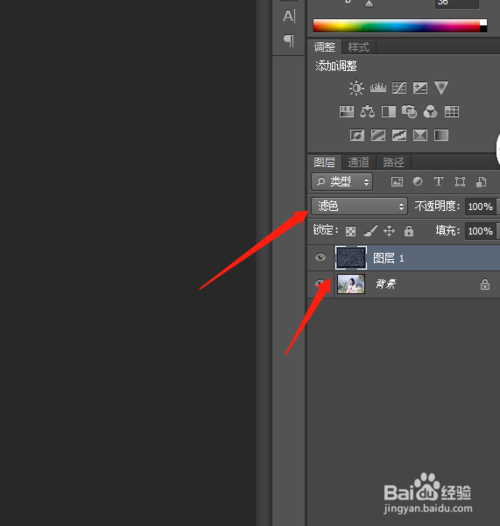This screenshot has width=500, height=526.
Task: Add a Curves adjustment
Action: coord(399,88)
